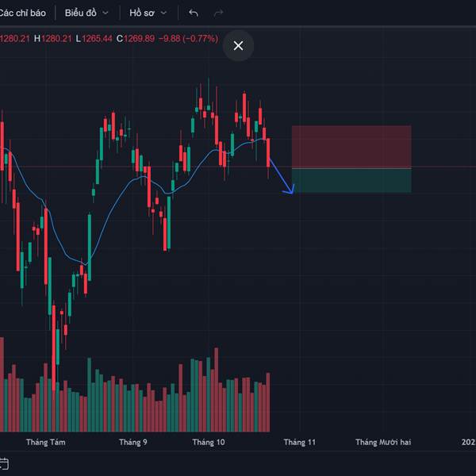
Task: Click the high value H1280.21
Action: click(53, 39)
